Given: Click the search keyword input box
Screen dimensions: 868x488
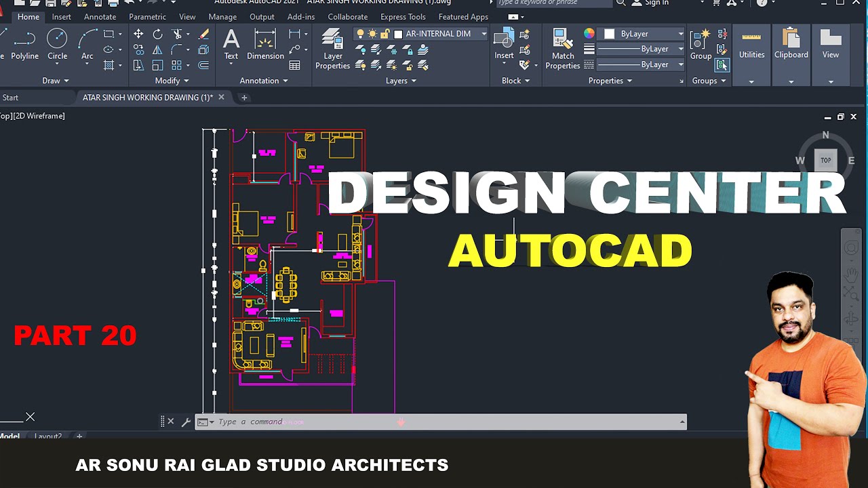Looking at the screenshot, I should (554, 3).
